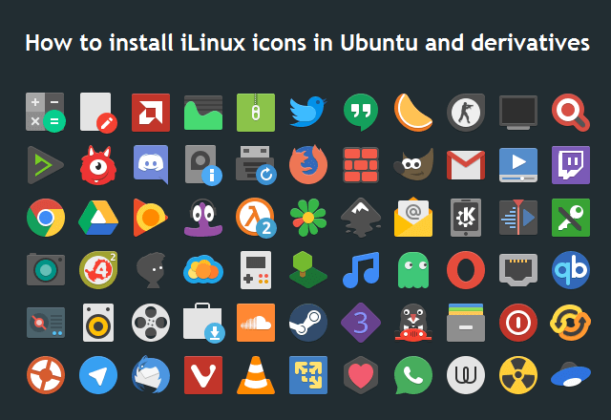
Task: Open the red Vivaldi icon
Action: [203, 375]
